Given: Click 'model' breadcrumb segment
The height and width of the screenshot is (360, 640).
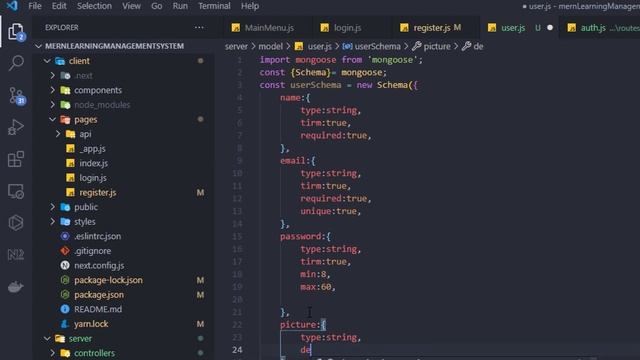Looking at the screenshot, I should 270,47.
